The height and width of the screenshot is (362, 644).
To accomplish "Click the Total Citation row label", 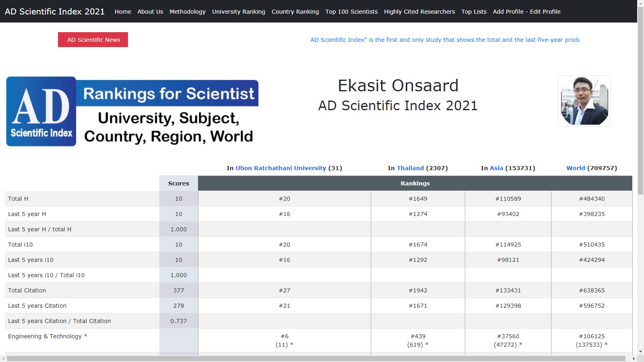I will pos(27,290).
